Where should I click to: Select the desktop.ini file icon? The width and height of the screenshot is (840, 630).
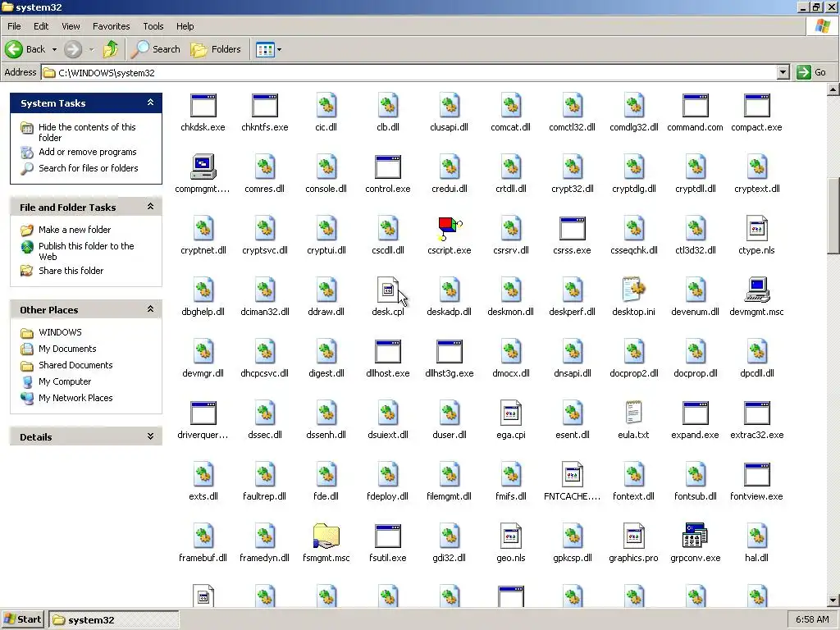pyautogui.click(x=634, y=290)
